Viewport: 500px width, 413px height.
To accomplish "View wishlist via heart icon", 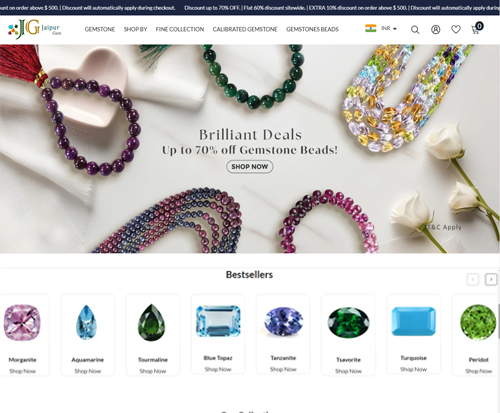I will click(x=456, y=29).
